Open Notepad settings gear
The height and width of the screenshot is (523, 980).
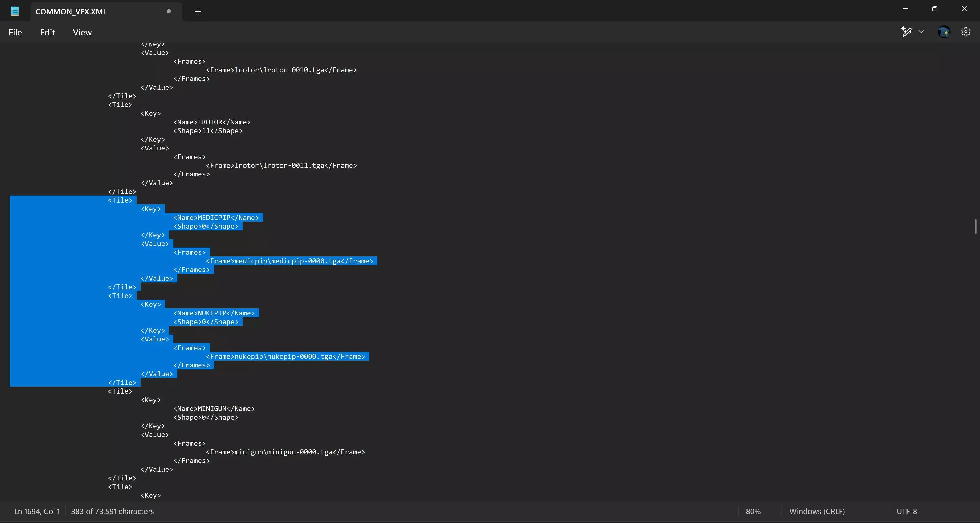tap(965, 32)
